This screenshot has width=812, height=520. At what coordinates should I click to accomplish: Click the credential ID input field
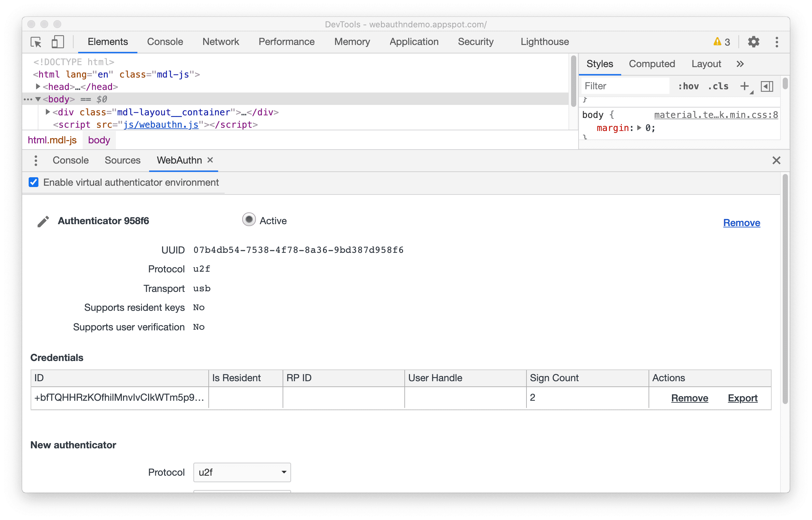(112, 397)
